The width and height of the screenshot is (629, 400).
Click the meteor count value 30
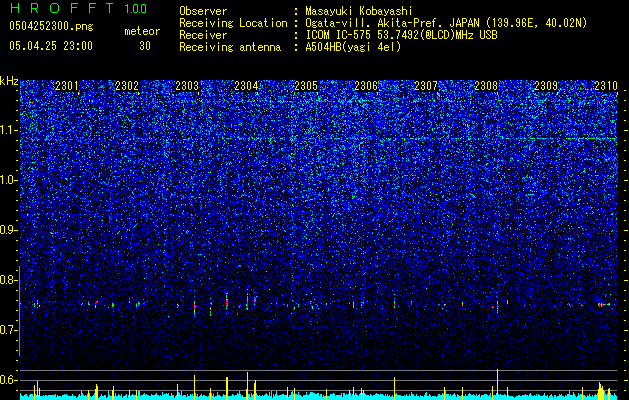144,46
